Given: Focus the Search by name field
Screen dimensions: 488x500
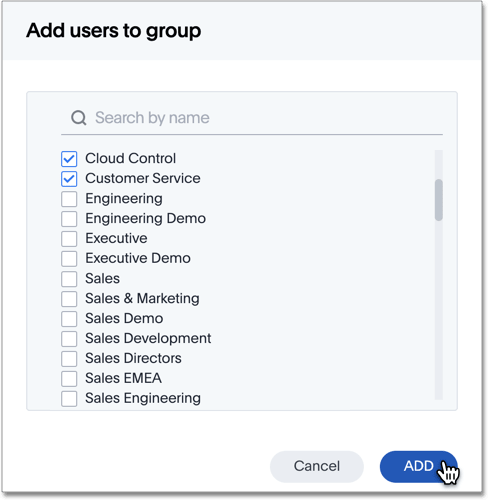Looking at the screenshot, I should click(252, 118).
